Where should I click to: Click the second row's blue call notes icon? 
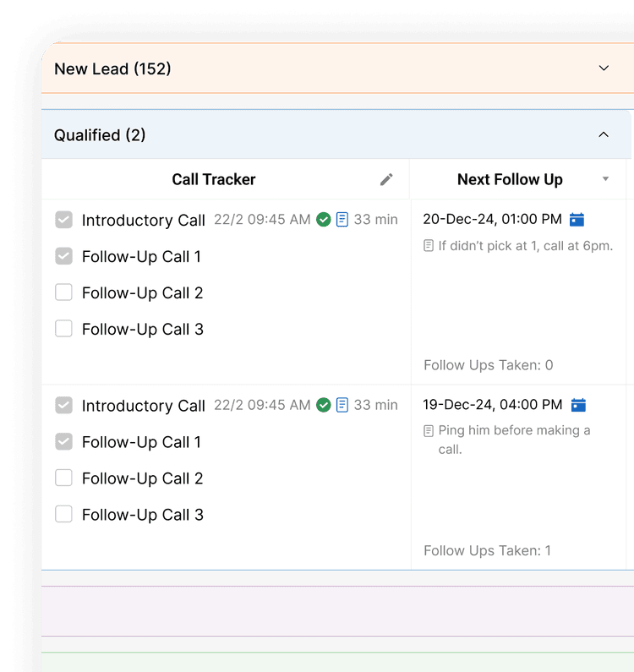342,405
